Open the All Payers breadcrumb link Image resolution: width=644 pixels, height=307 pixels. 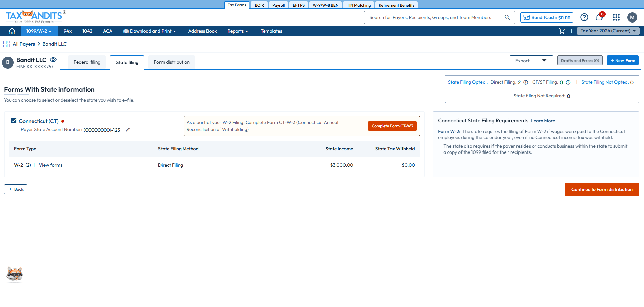pyautogui.click(x=24, y=44)
